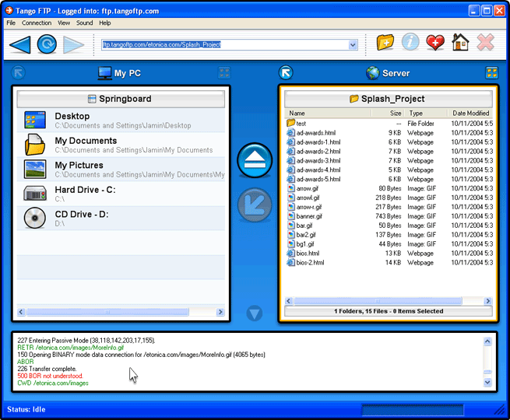This screenshot has height=420, width=510.
Task: Open the Info icon in toolbar
Action: point(410,42)
